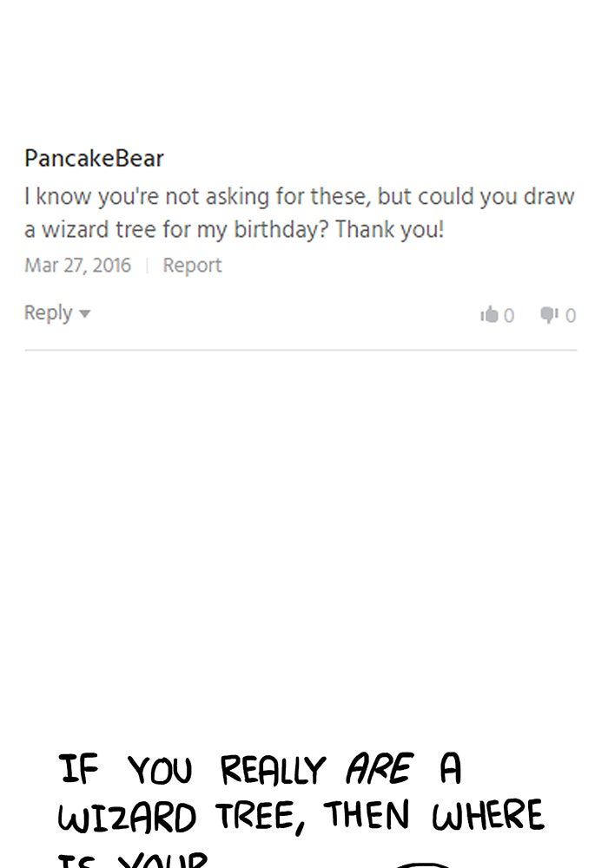
Task: Click the thumbs up icon
Action: (x=489, y=315)
